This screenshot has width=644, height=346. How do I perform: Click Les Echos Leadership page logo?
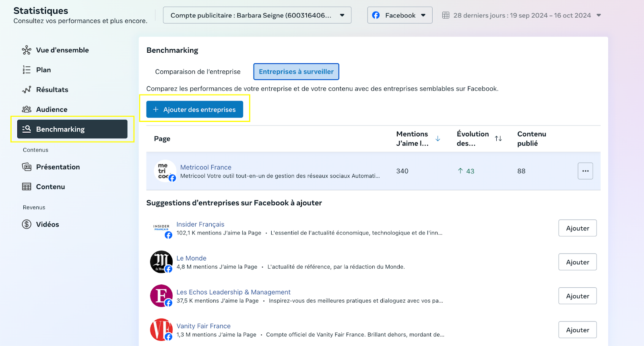point(161,296)
